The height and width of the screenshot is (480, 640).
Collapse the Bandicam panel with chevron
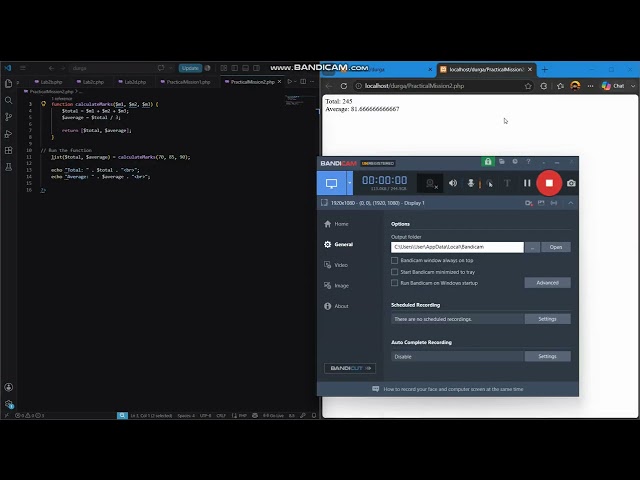pos(571,203)
